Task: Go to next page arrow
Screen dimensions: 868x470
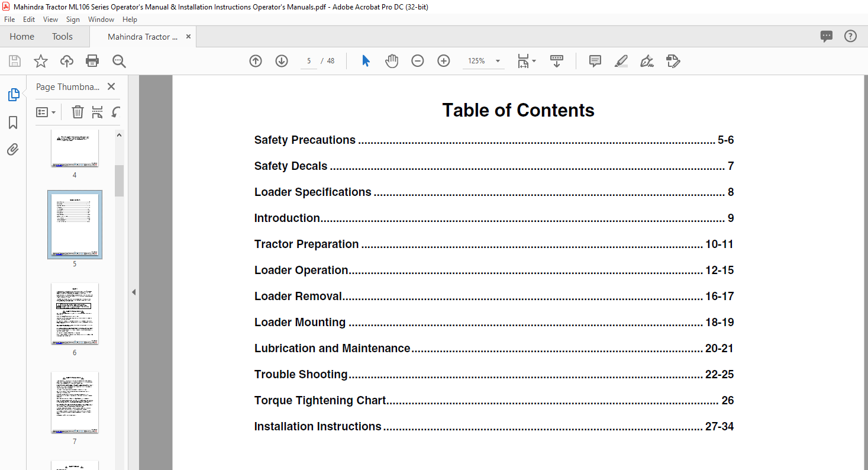Action: pos(282,61)
